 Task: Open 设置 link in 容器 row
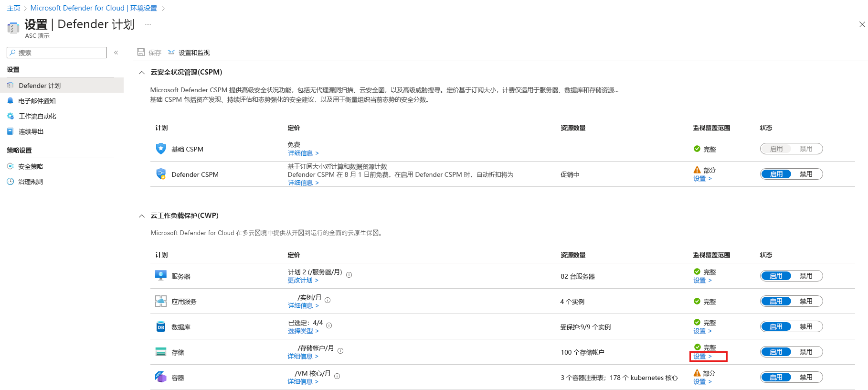pos(702,381)
